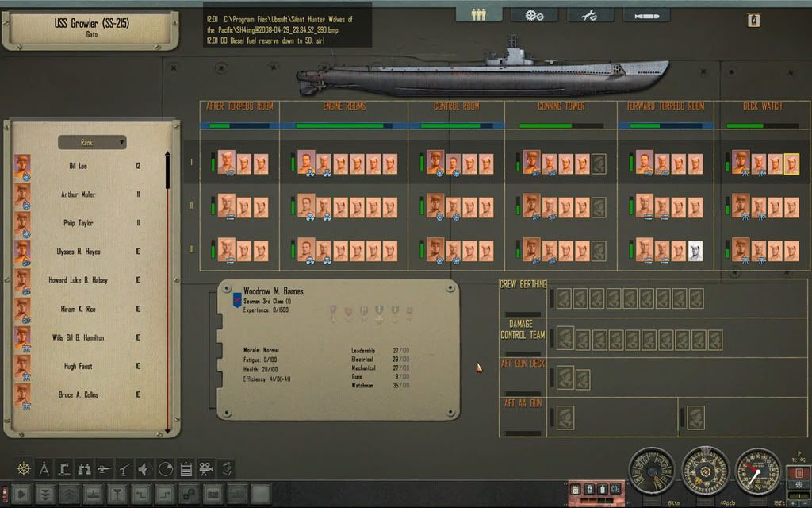Viewport: 812px width, 508px height.
Task: Select crew member Philip Taylor
Action: [78, 223]
